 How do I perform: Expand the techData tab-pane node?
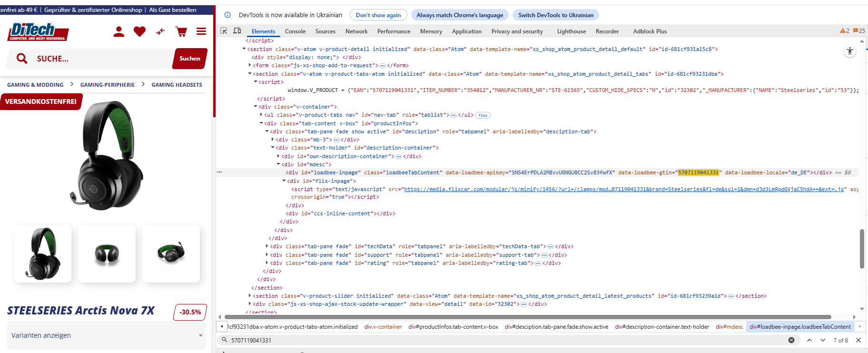267,246
